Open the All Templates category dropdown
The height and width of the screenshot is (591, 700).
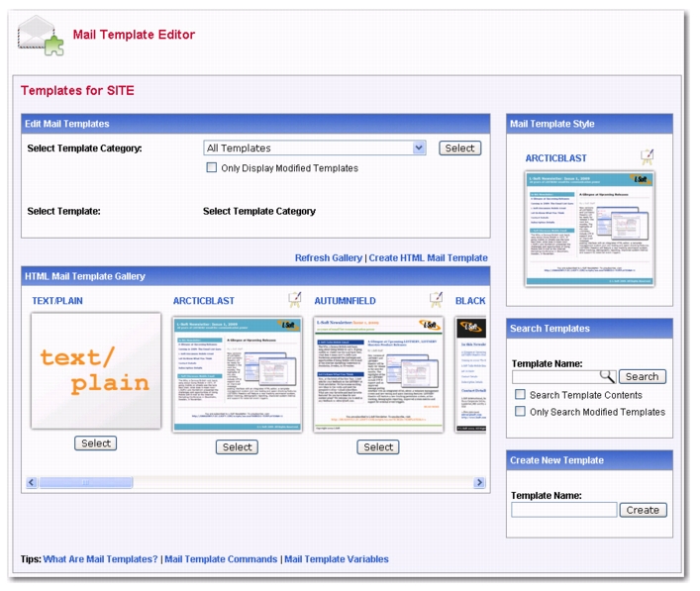coord(315,148)
